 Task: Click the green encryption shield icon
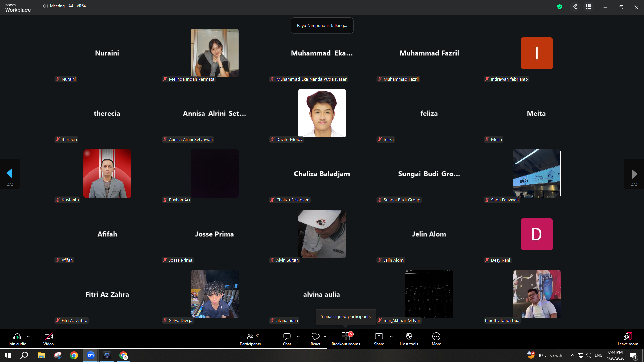tap(560, 7)
